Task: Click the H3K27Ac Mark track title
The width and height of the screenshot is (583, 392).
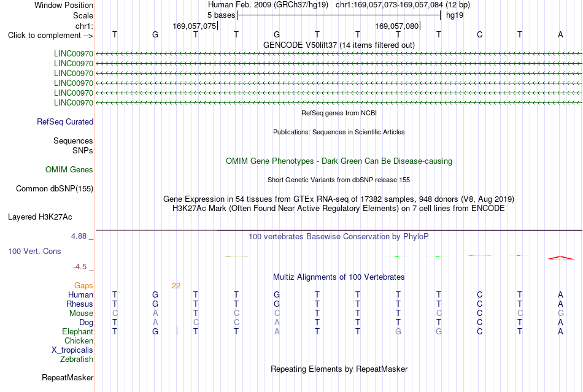Action: [339, 208]
